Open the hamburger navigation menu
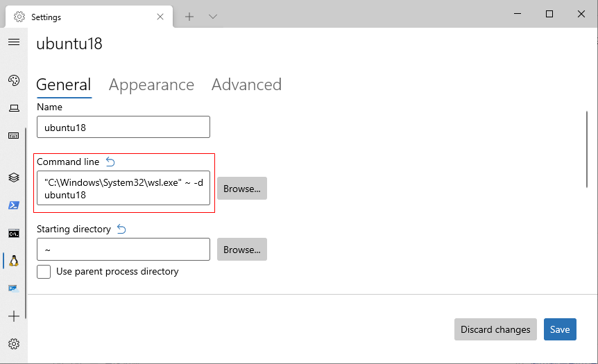The height and width of the screenshot is (364, 598). (13, 42)
